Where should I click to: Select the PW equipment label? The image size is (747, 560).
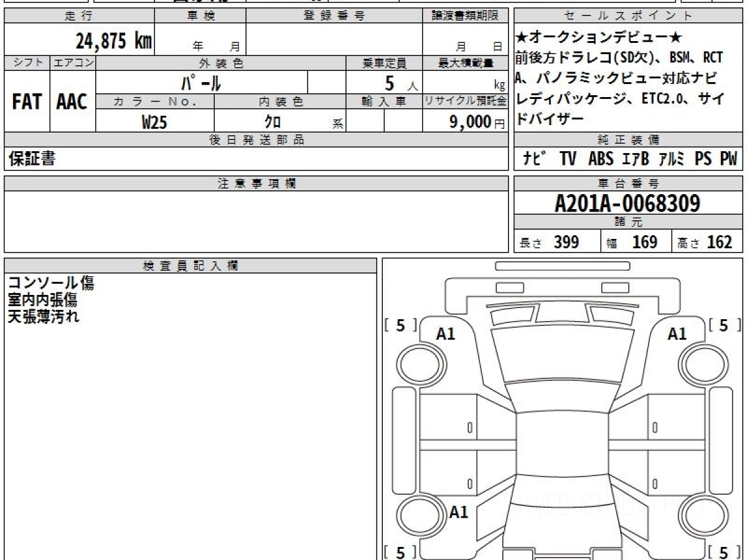coord(728,159)
